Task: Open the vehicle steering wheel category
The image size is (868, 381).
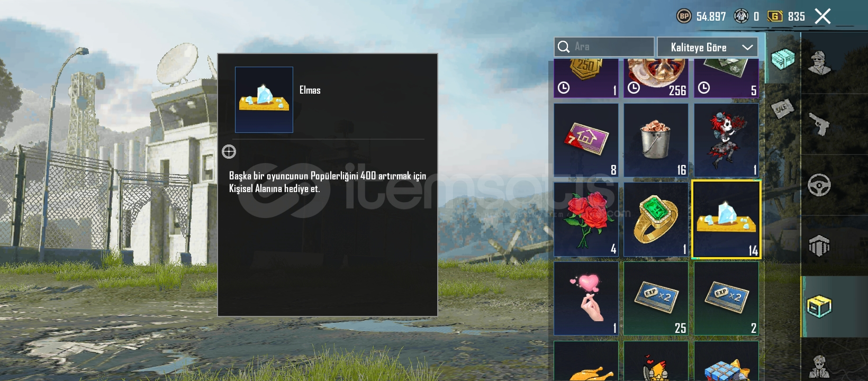Action: point(819,185)
